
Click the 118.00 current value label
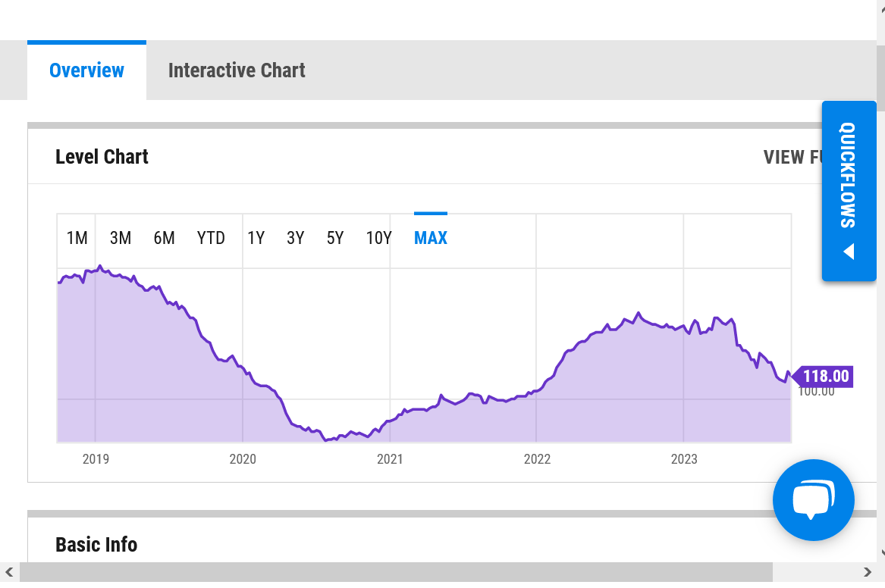[824, 376]
